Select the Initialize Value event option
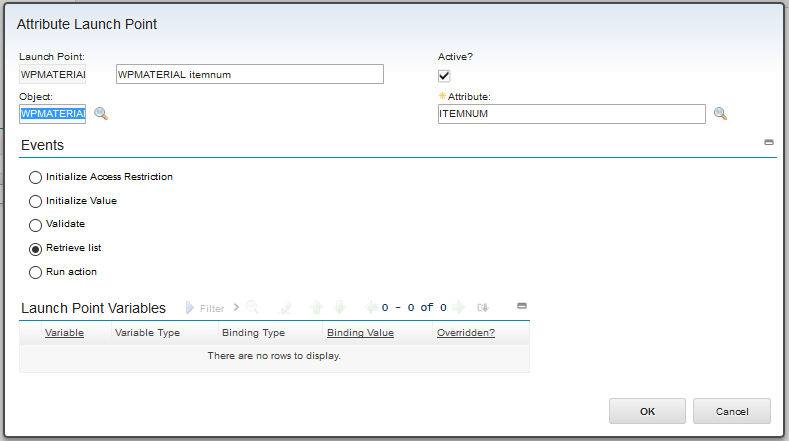789x441 pixels. coord(35,201)
